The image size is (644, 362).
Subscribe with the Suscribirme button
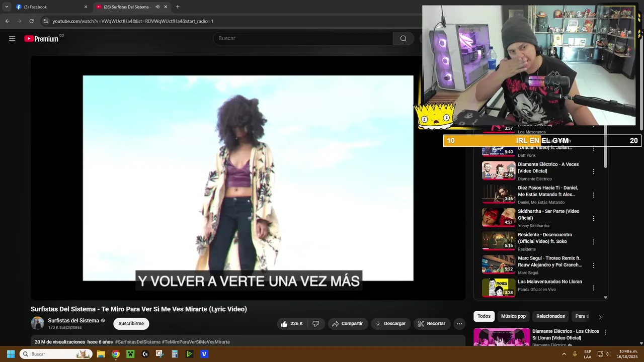pyautogui.click(x=131, y=324)
